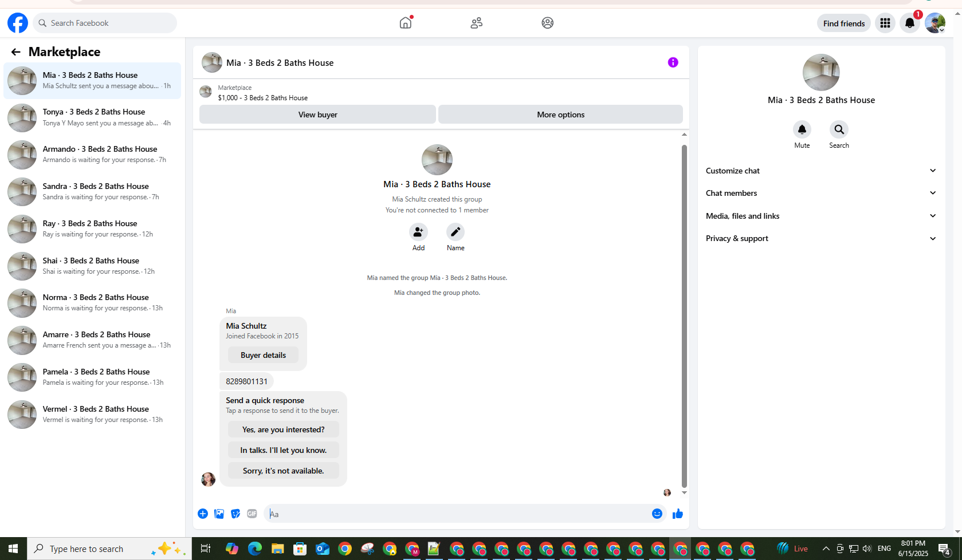Viewport: 962px width, 560px height.
Task: Open Amarre conversation in the list
Action: click(x=92, y=340)
